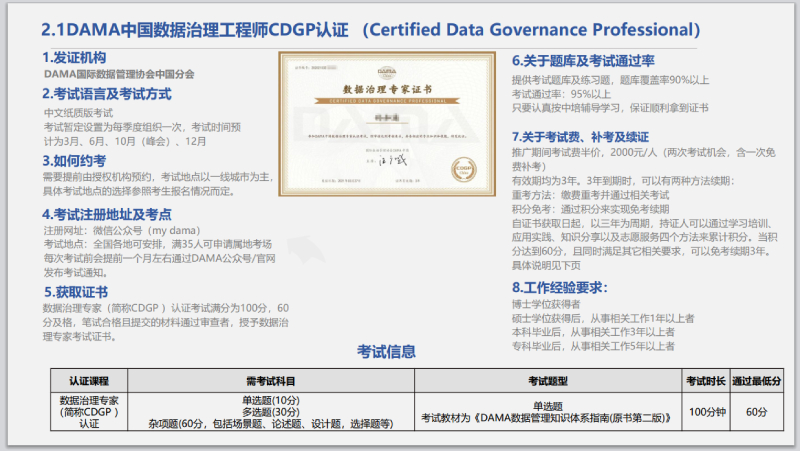
Task: Click the line '中文纸质版考试'
Action: click(78, 113)
